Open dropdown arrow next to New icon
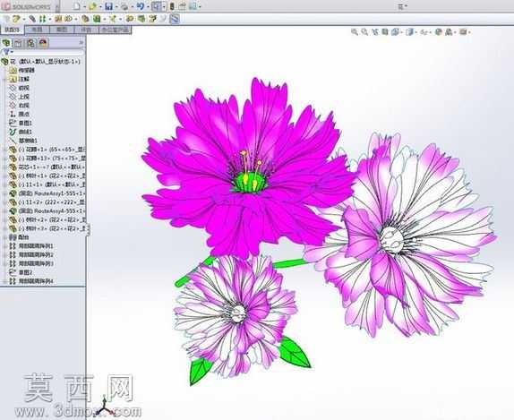The image size is (514, 420). click(84, 6)
